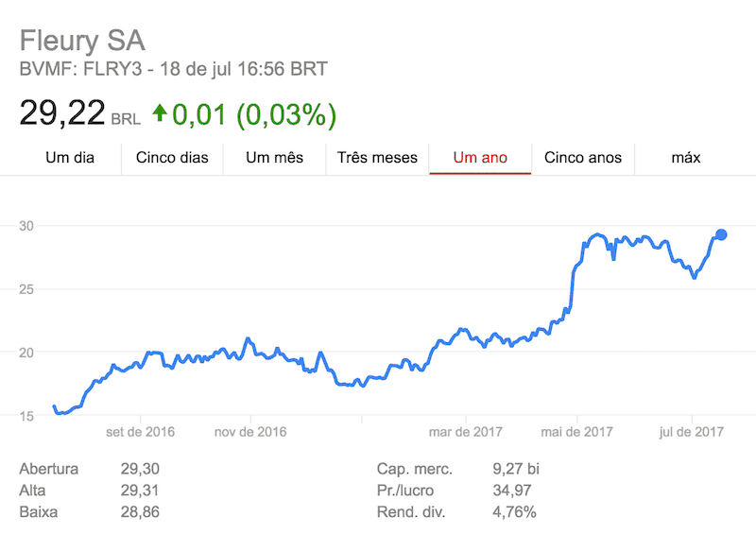The height and width of the screenshot is (552, 756).
Task: Click the blue endpoint dot on chart
Action: (721, 234)
